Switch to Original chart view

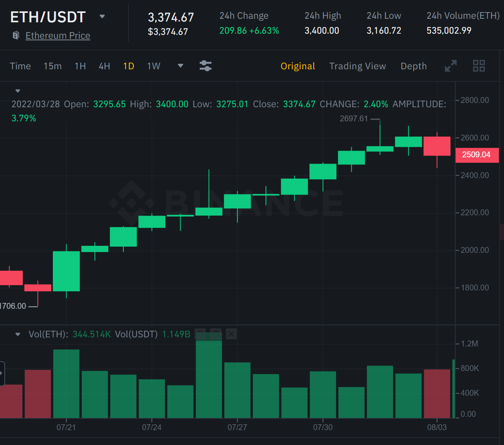[x=298, y=66]
